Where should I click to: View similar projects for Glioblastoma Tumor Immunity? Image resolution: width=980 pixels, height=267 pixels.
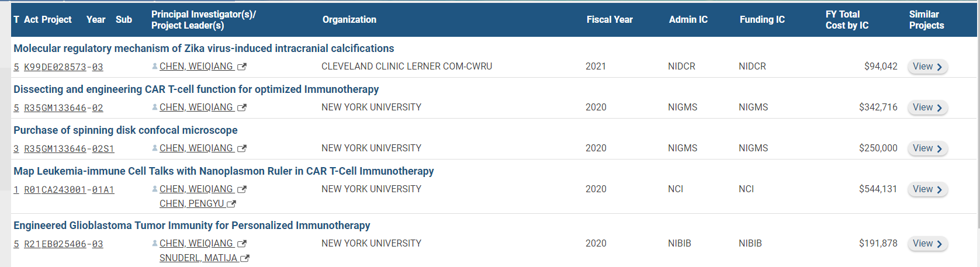pyautogui.click(x=927, y=244)
